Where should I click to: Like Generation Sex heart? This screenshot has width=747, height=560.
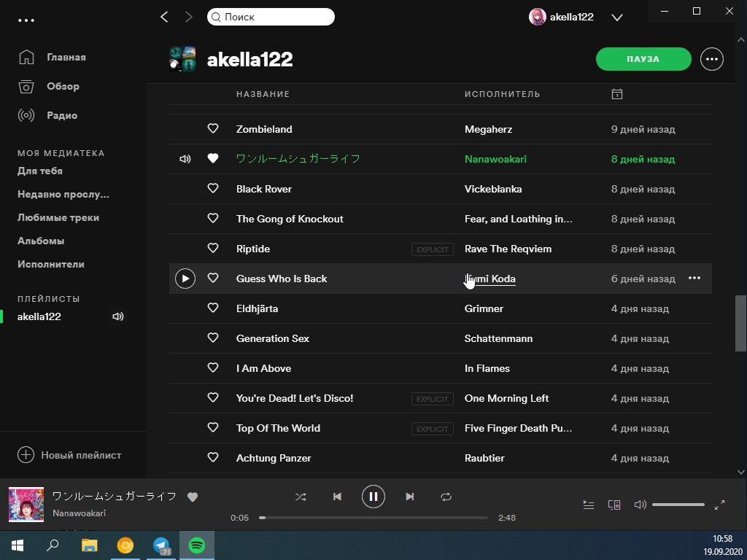point(213,338)
